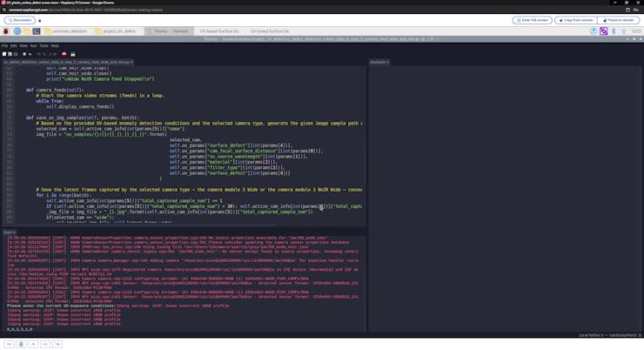Select the Shell panel tab
644x350 pixels.
pos(9,232)
